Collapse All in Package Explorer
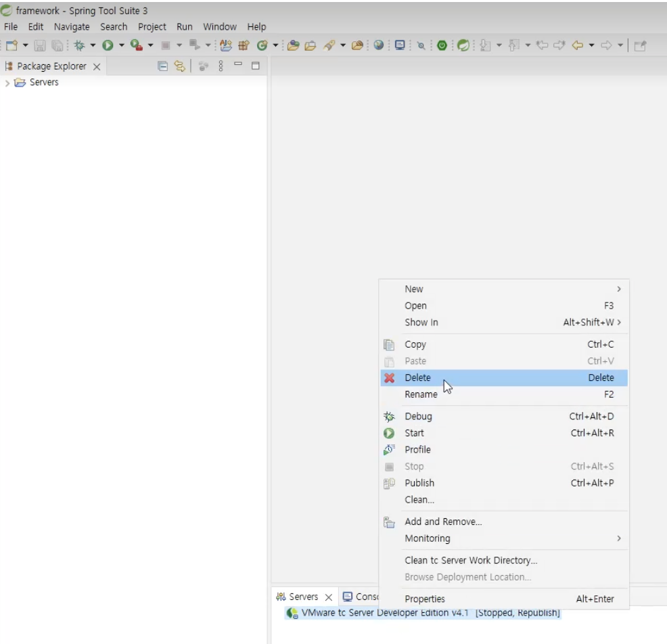667x644 pixels. 162,66
